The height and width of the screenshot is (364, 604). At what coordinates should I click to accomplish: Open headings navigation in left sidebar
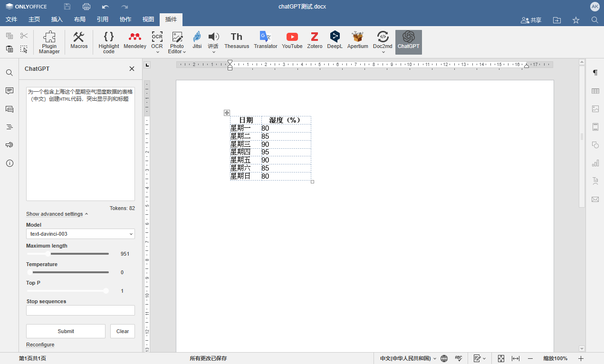[x=10, y=127]
